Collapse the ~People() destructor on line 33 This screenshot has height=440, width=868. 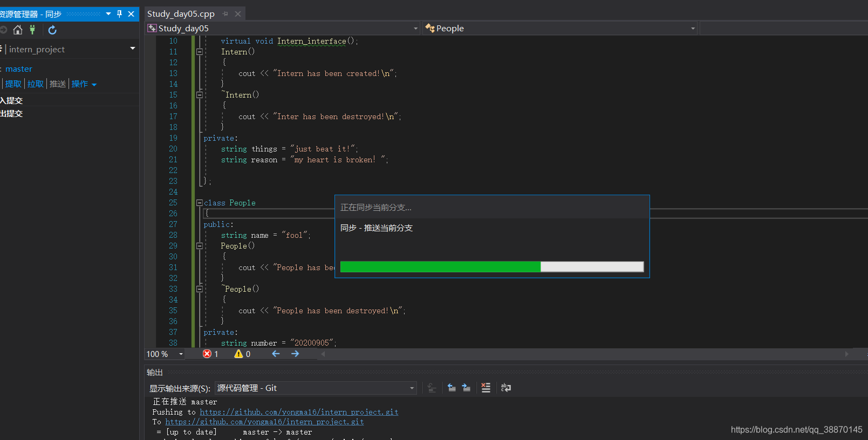point(199,289)
